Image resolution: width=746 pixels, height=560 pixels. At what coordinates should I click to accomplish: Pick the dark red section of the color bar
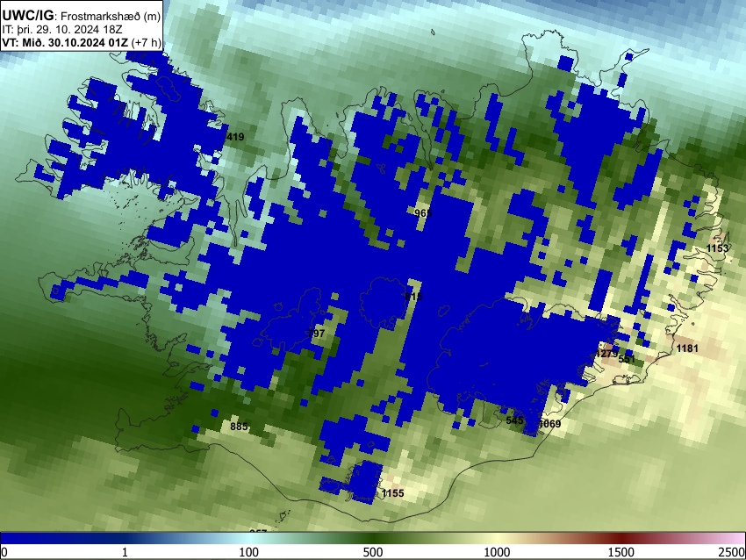[621, 538]
